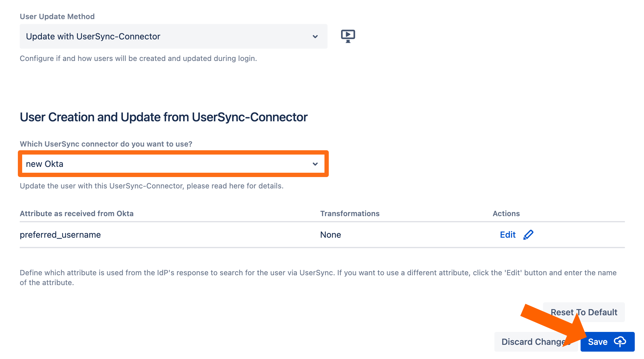This screenshot has height=359, width=644.
Task: Click the Actions column header
Action: tap(506, 213)
